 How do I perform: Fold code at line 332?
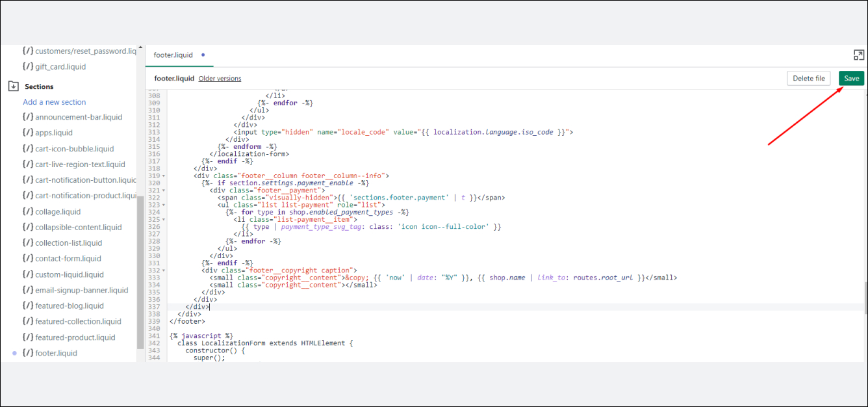pos(164,270)
